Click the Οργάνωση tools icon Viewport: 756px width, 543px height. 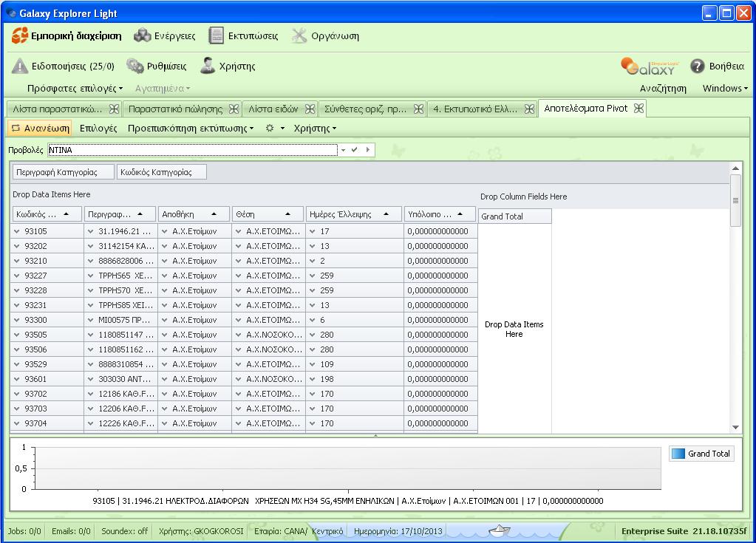click(299, 35)
